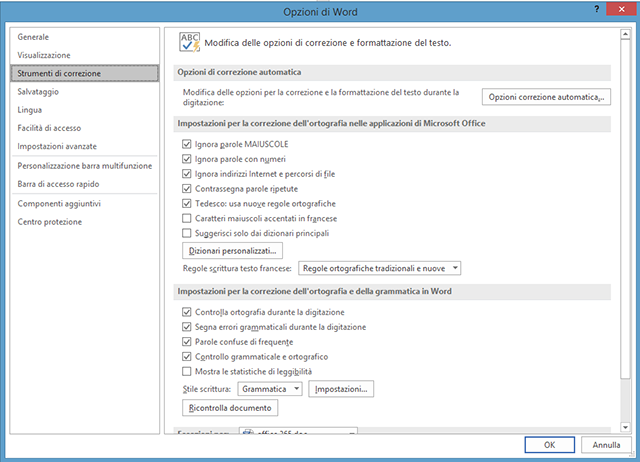Open Stile scrittura Grammatica dropdown
640x462 pixels.
tap(270, 389)
